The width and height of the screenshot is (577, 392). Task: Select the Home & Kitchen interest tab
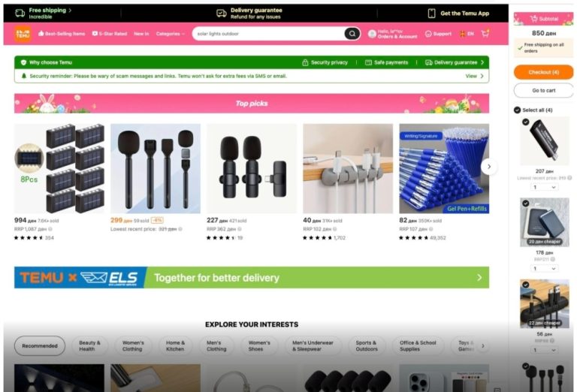[175, 345]
